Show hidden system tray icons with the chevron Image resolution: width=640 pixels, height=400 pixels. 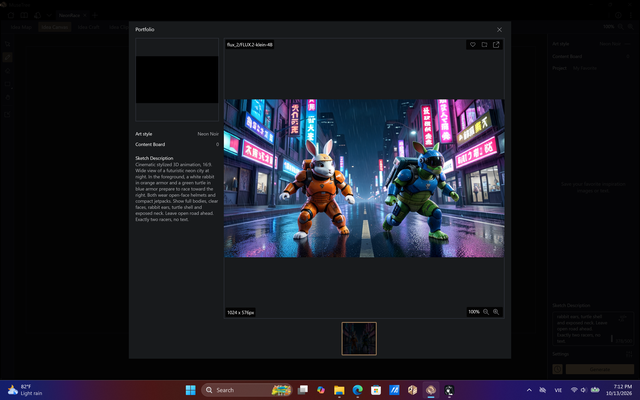pyautogui.click(x=529, y=390)
